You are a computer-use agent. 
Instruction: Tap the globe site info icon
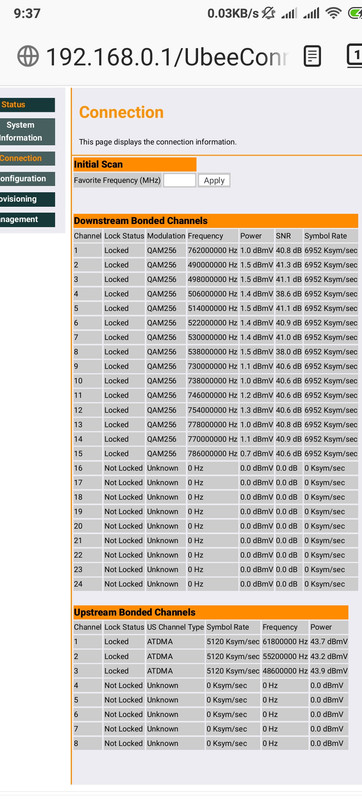click(x=28, y=56)
